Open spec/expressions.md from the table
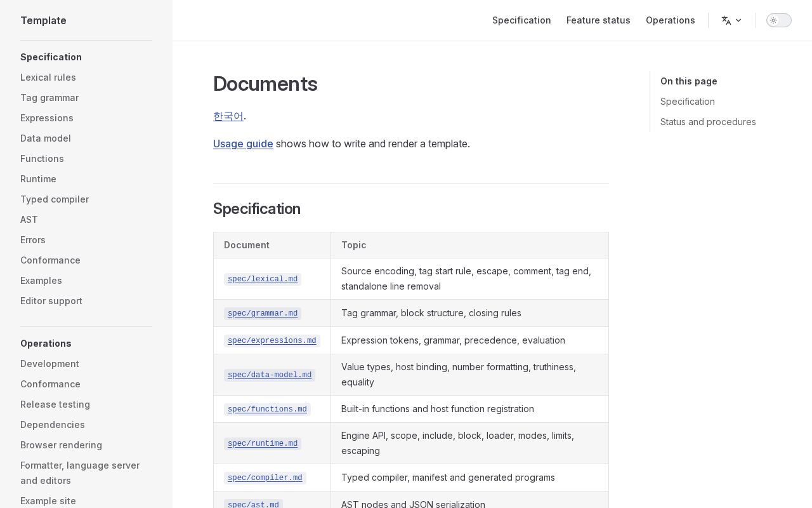This screenshot has height=508, width=812. coord(272,340)
